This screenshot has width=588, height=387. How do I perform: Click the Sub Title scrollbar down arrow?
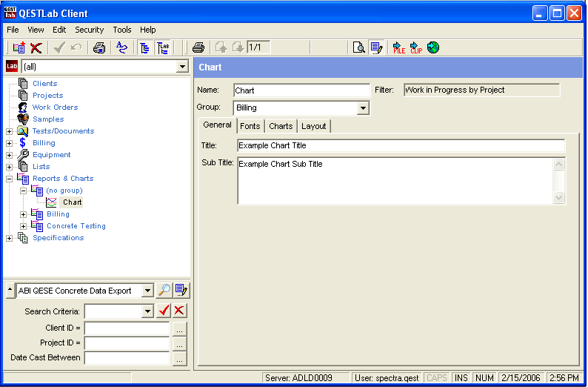[559, 198]
